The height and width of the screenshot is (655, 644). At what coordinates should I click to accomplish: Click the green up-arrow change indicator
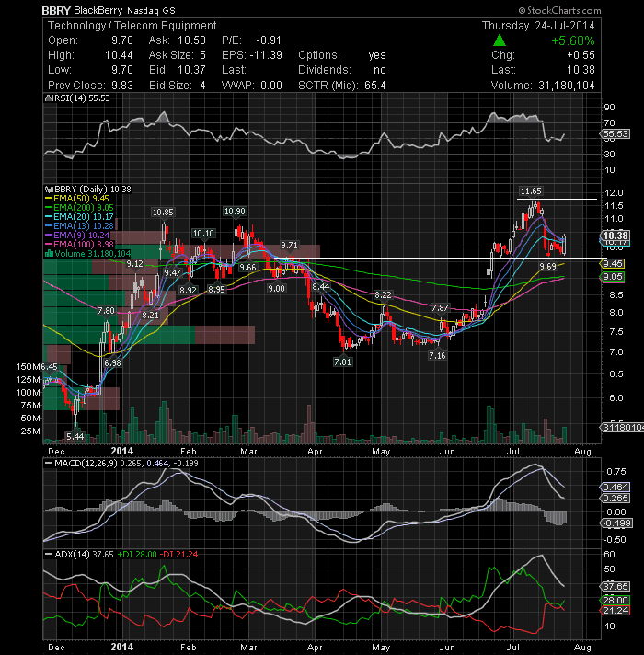[x=499, y=40]
